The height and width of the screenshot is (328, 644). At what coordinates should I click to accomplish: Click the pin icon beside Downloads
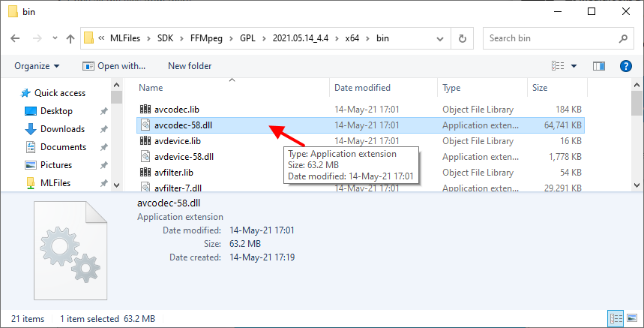pos(104,129)
